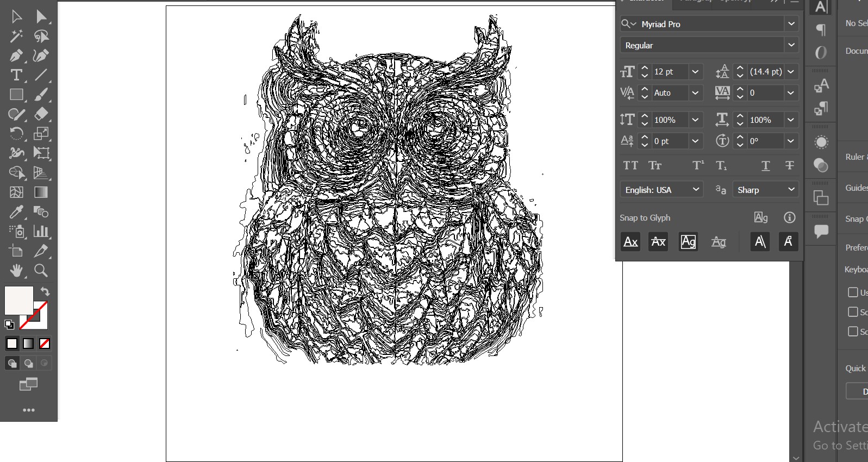Open the Myriad Pro font family dropdown

(791, 24)
